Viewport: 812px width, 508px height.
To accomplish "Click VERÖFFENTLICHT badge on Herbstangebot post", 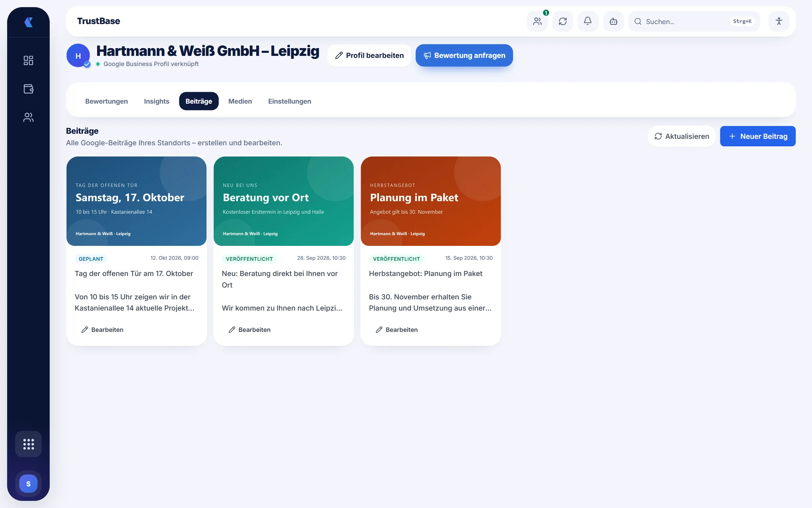I will click(397, 259).
